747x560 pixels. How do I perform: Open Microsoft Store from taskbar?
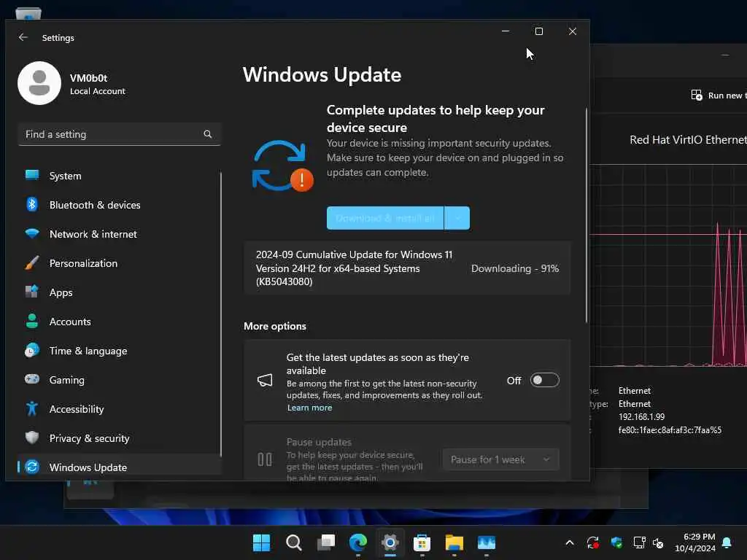pyautogui.click(x=422, y=542)
